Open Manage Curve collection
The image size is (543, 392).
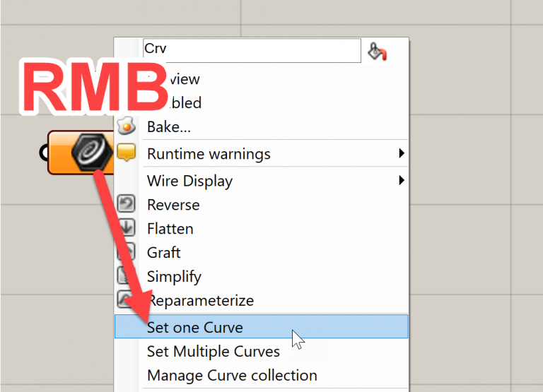point(232,375)
